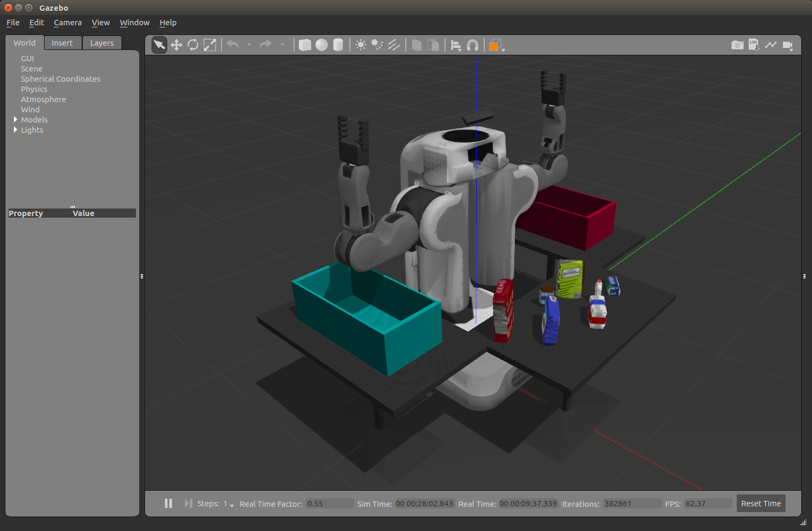Open the plot graph tool

[771, 45]
